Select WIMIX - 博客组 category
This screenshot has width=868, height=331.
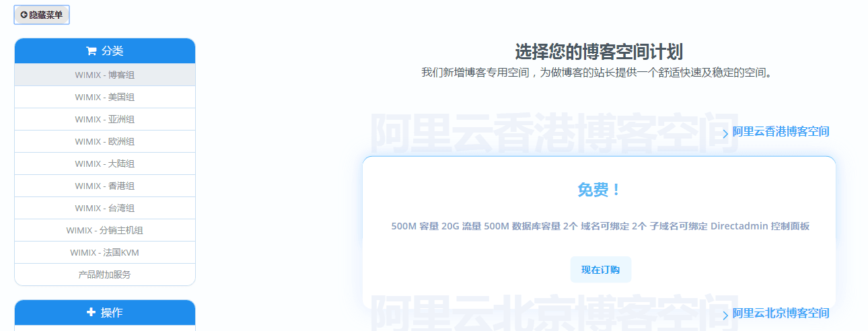tap(105, 75)
